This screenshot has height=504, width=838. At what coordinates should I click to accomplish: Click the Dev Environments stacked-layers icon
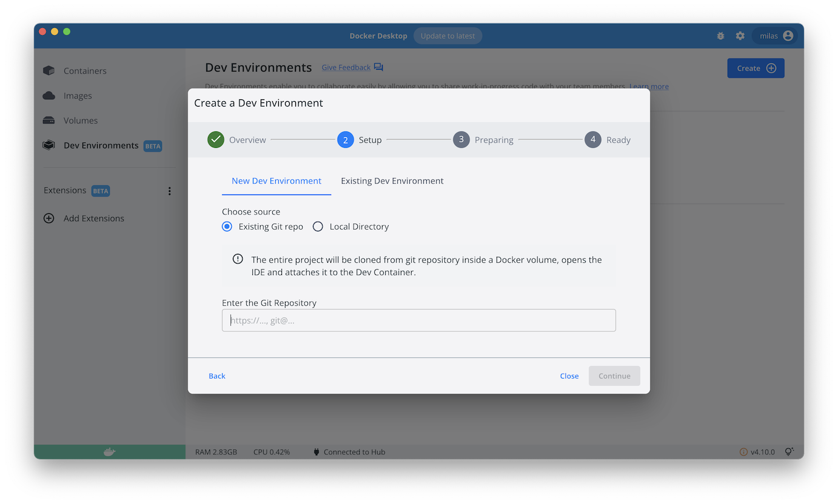(x=49, y=145)
